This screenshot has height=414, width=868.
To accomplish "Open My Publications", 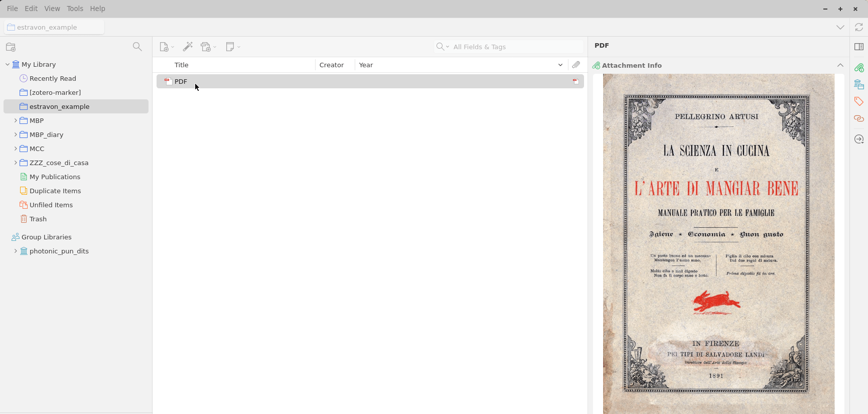I will pyautogui.click(x=55, y=177).
